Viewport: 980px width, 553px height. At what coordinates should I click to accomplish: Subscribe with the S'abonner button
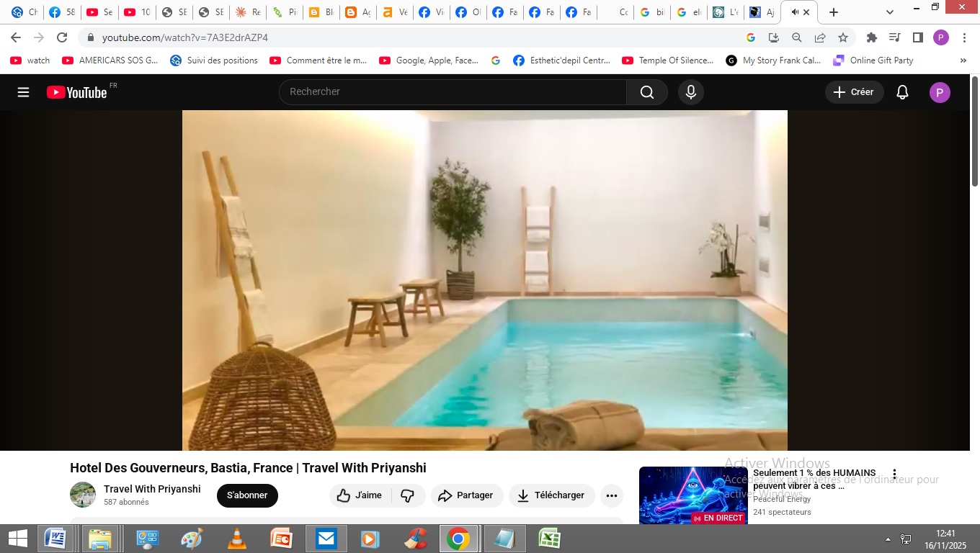coord(247,495)
